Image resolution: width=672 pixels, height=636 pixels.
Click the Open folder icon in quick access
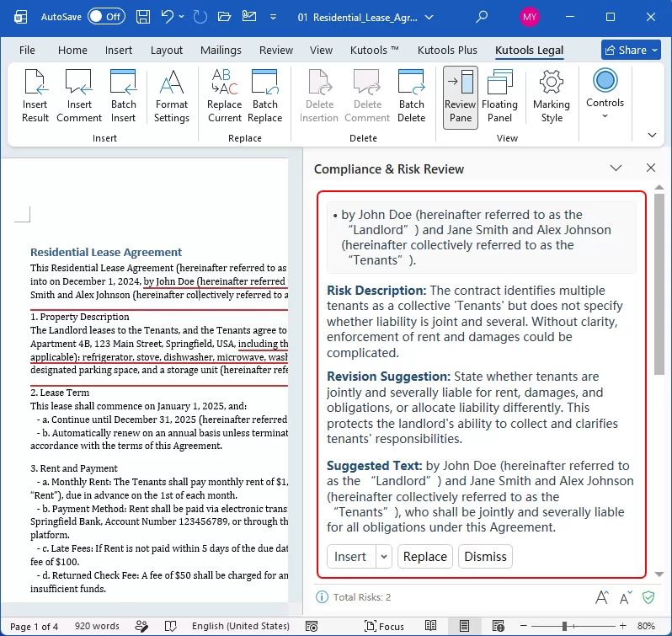pyautogui.click(x=224, y=17)
